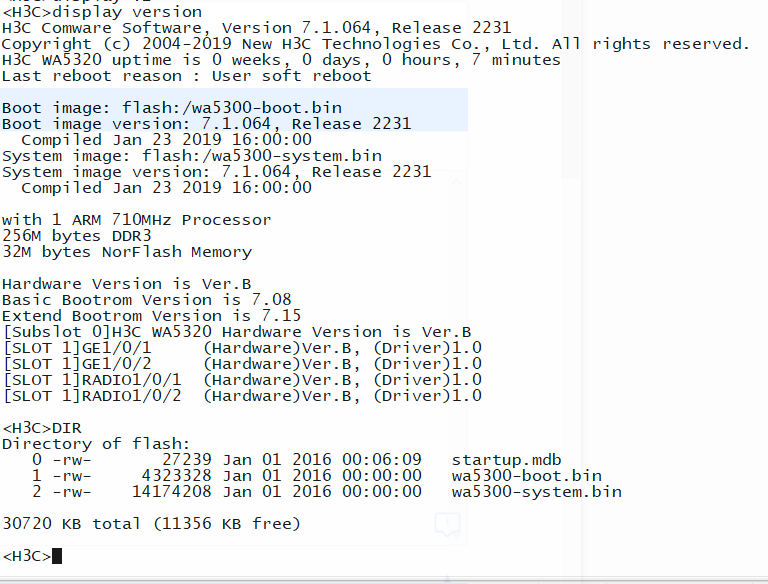Click the highlighted 'Boot image: flash:/wa5300-boot.bin' line

pos(171,108)
